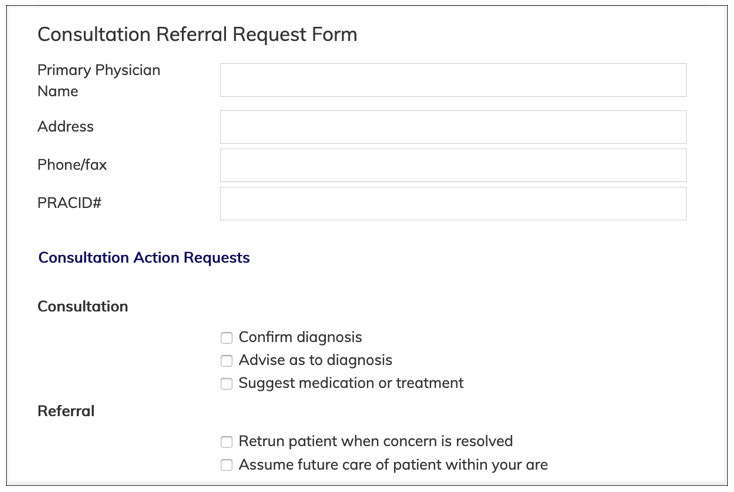Toggle Assume future care of patient checkbox
This screenshot has width=734, height=492.
[227, 465]
